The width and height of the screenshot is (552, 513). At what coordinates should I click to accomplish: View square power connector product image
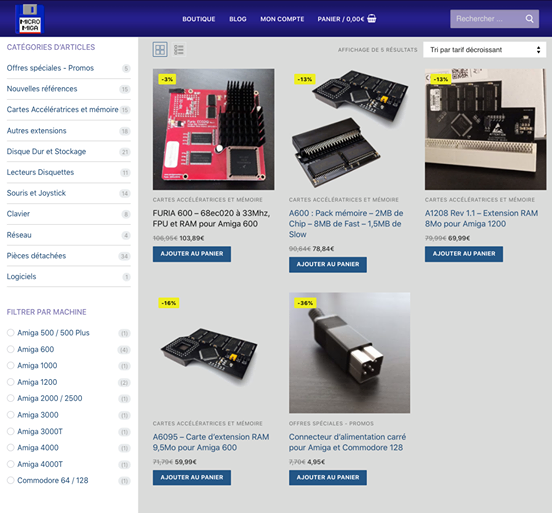(x=350, y=353)
